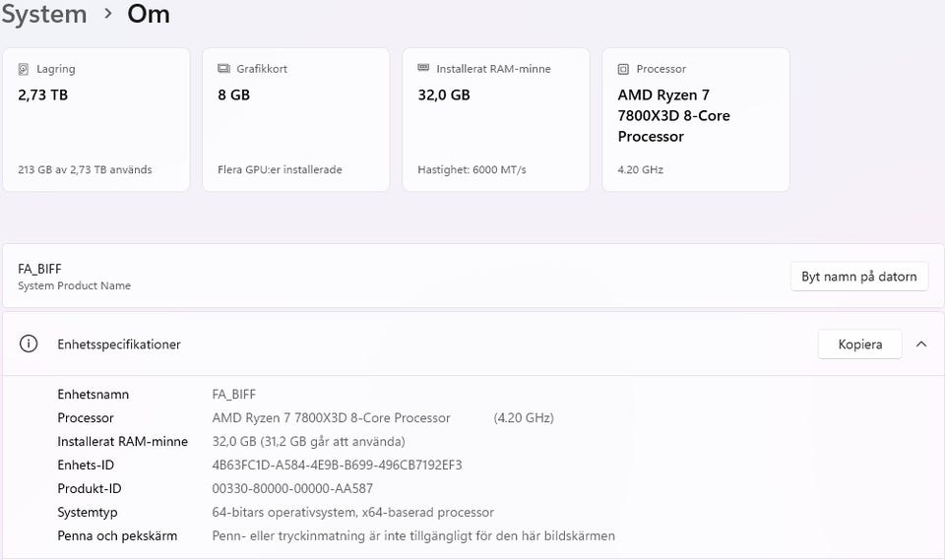Click the Processor chip icon
The image size is (945, 560).
coord(623,70)
